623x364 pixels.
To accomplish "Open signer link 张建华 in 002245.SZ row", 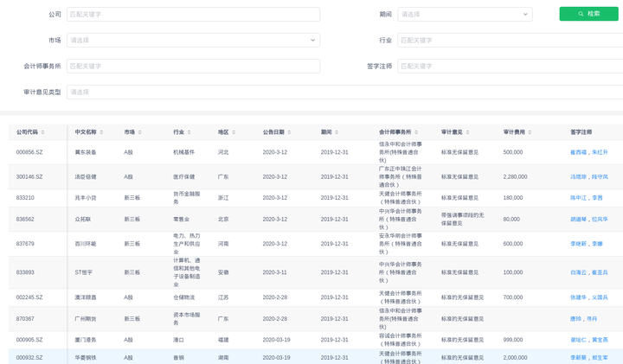I will pyautogui.click(x=578, y=297).
